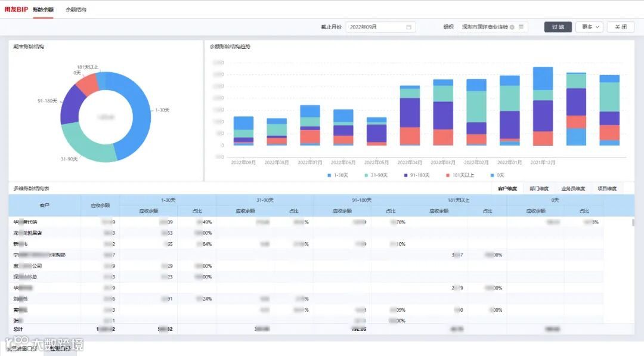Toggle the 0天 legend marker in bar chart

[492, 175]
